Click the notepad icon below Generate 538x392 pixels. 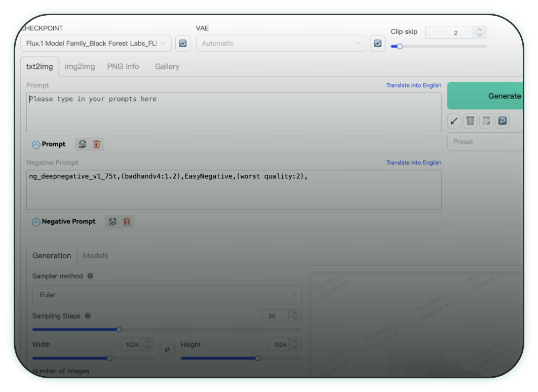486,121
